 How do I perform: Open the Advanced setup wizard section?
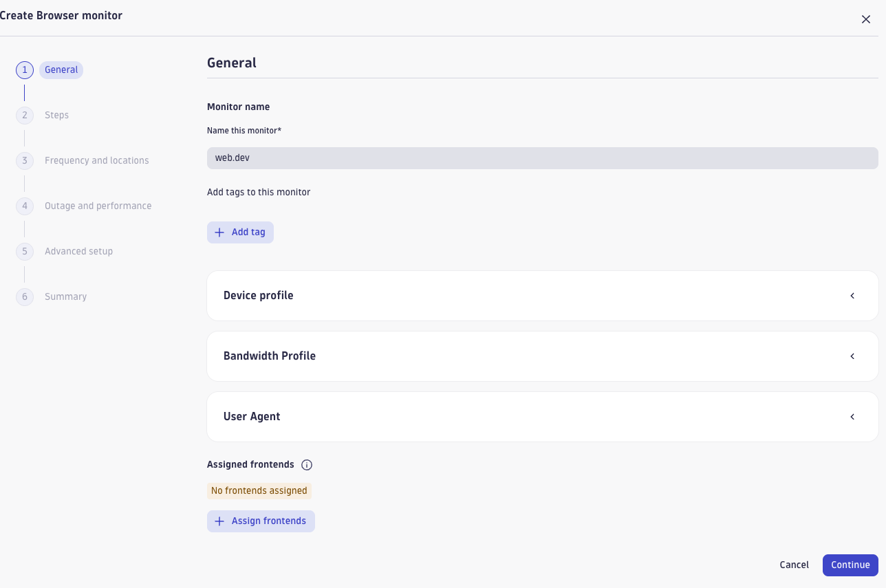78,251
